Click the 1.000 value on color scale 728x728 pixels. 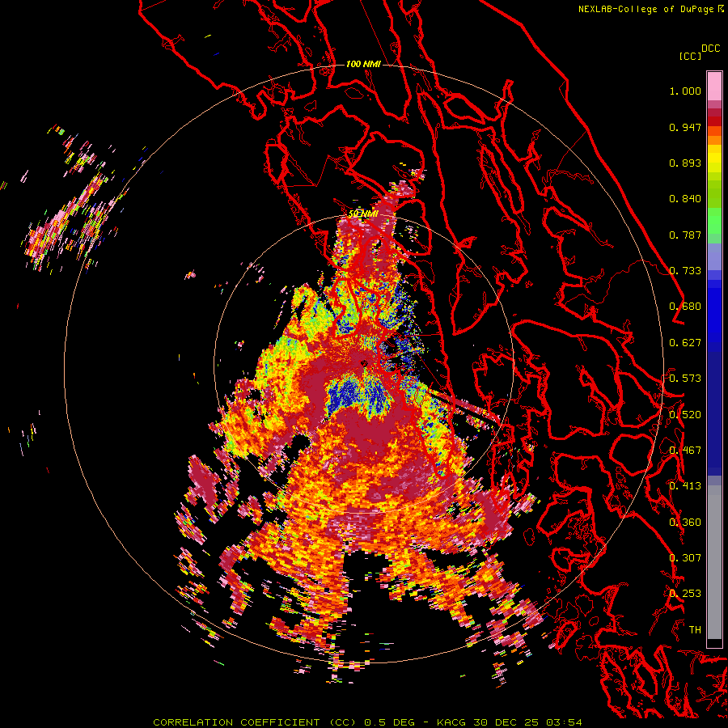point(685,91)
